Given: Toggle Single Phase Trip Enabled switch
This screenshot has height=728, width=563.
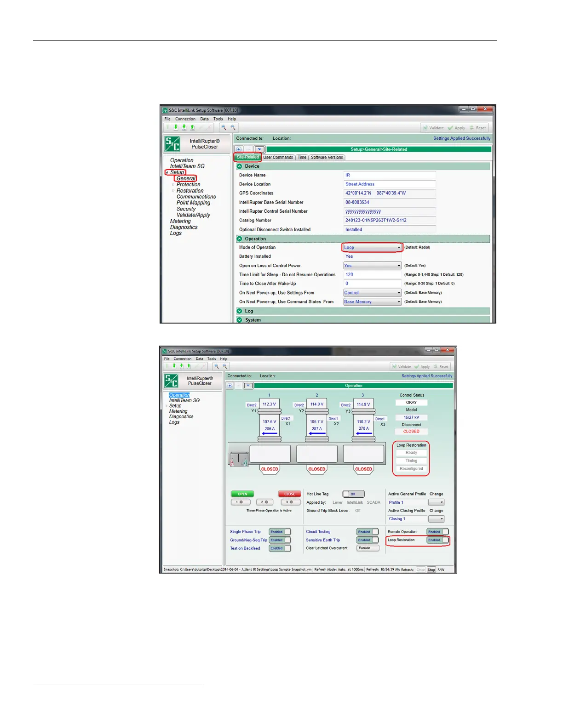Looking at the screenshot, I should (x=280, y=532).
